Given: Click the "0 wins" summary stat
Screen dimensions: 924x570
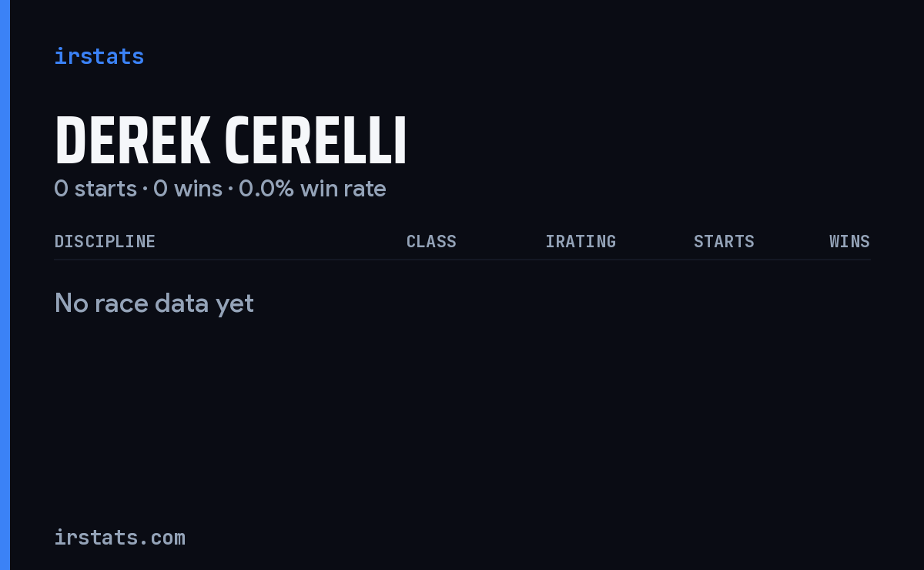Looking at the screenshot, I should point(188,189).
